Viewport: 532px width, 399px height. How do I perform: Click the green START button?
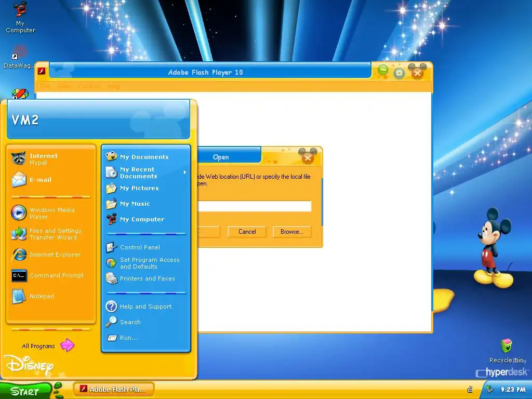tap(25, 391)
